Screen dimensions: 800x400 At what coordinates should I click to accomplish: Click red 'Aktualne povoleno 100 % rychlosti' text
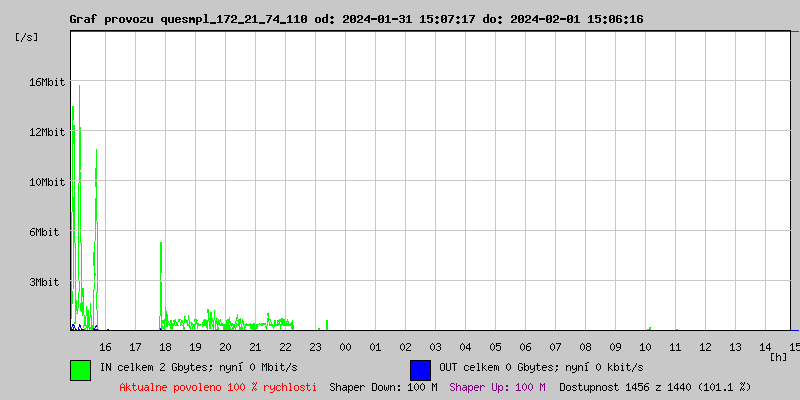click(x=218, y=387)
